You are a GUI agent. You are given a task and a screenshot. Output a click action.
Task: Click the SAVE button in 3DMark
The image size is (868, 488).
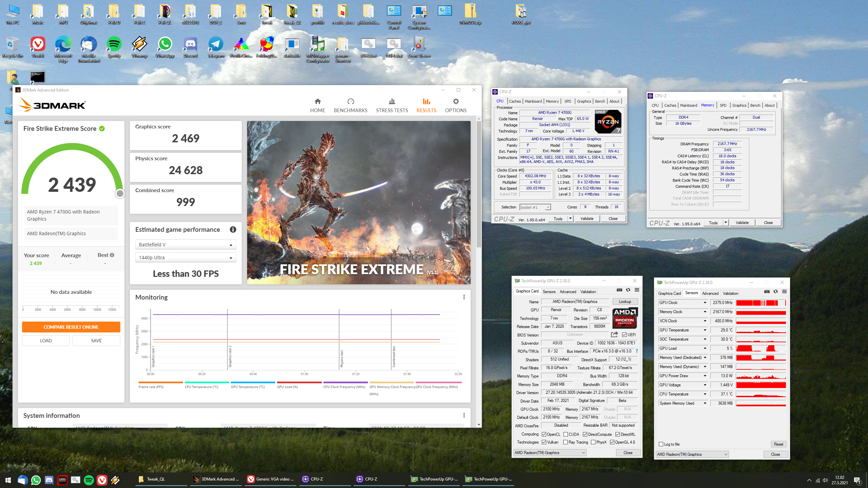(x=96, y=341)
